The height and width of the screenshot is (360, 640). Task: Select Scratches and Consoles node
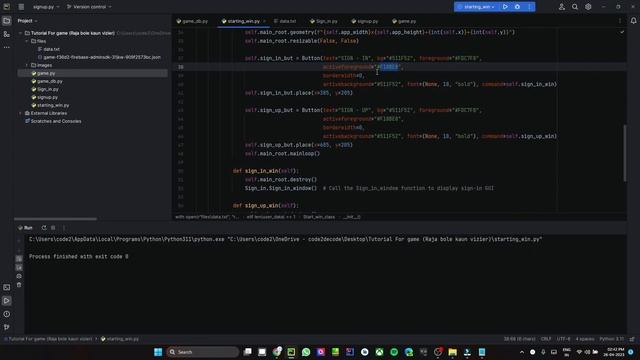tap(53, 121)
